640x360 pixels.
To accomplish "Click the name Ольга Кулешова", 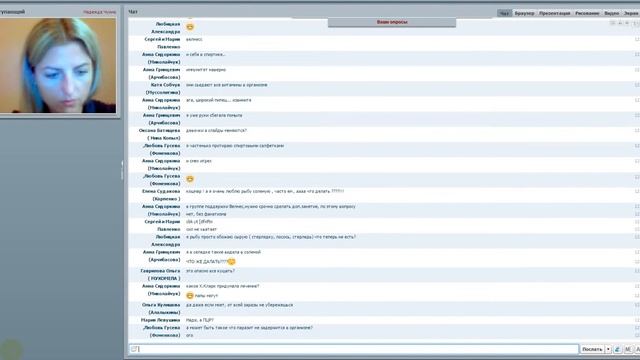I will (x=161, y=305).
